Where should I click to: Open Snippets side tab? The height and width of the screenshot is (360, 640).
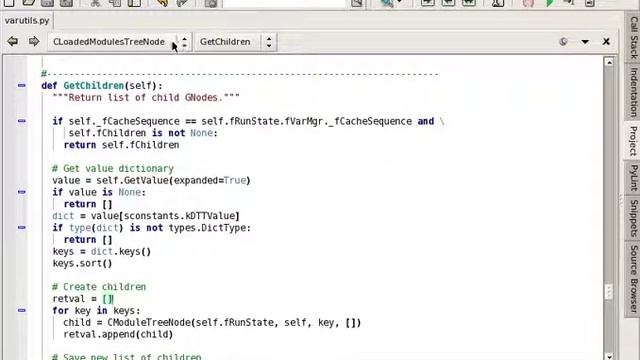tap(633, 218)
